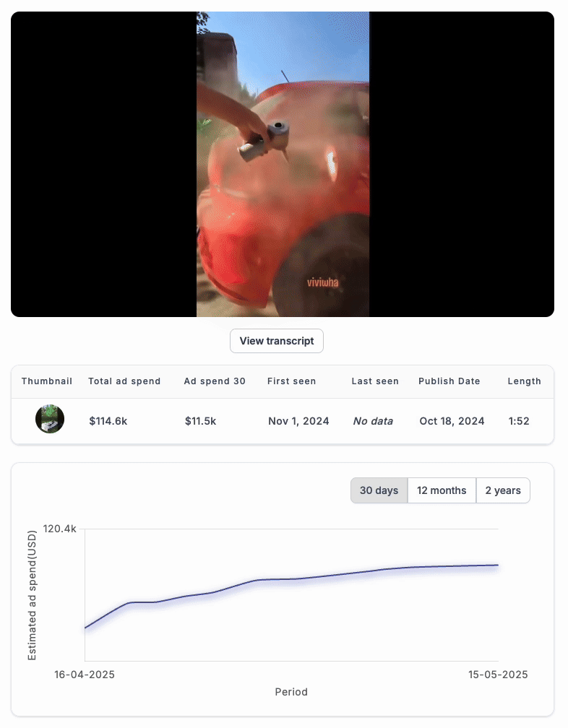Click the View transcript button

[276, 341]
